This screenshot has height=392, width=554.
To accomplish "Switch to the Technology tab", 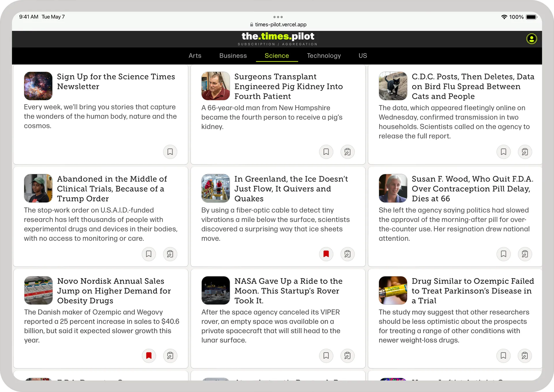I will point(324,56).
